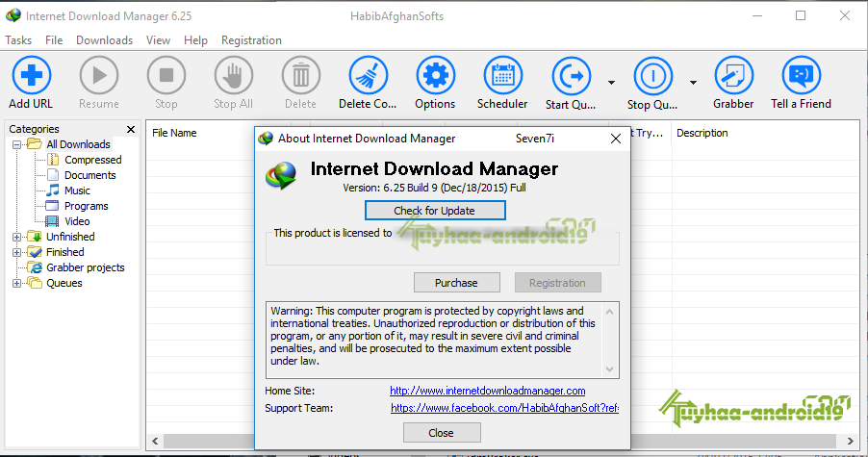Select the Queues folder icon

point(35,283)
